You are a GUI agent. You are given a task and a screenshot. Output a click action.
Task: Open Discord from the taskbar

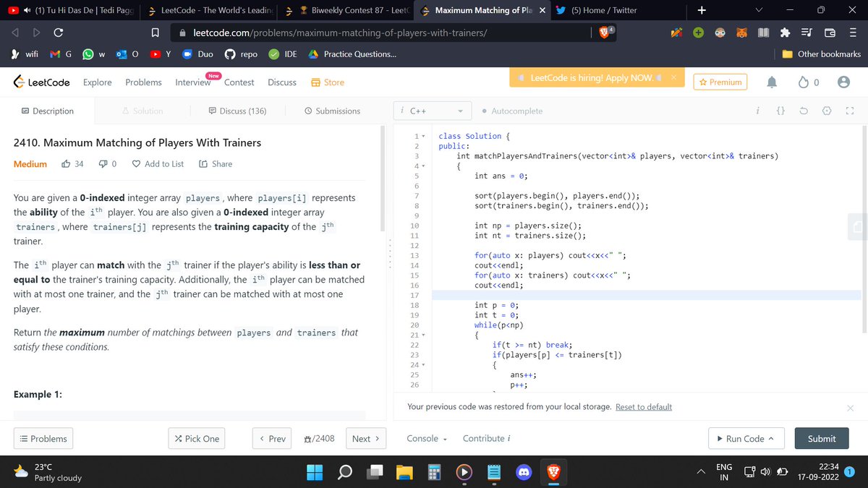(524, 473)
